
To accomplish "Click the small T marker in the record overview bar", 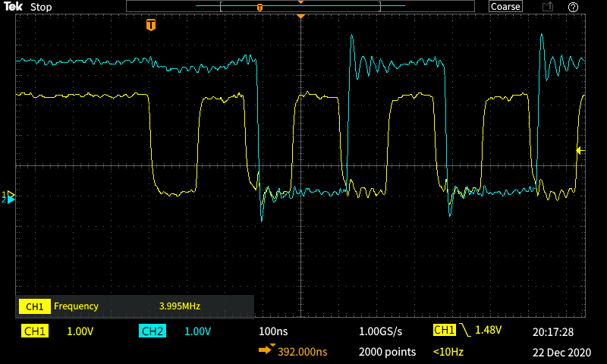I will 260,8.
